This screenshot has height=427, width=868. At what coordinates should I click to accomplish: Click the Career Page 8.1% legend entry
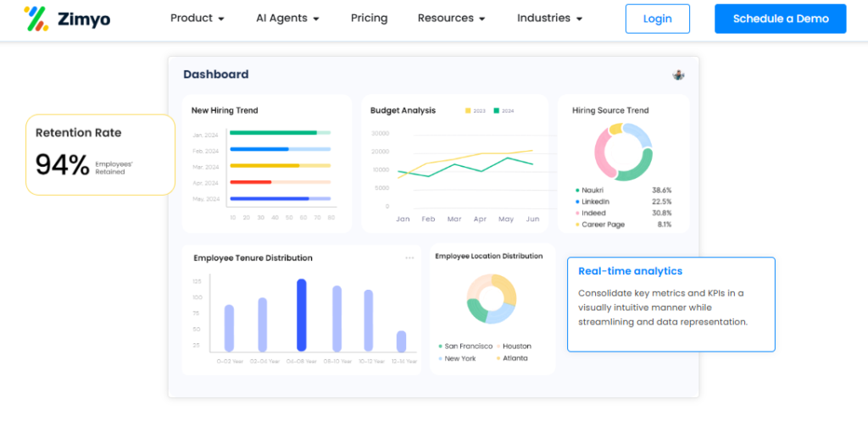click(x=623, y=225)
